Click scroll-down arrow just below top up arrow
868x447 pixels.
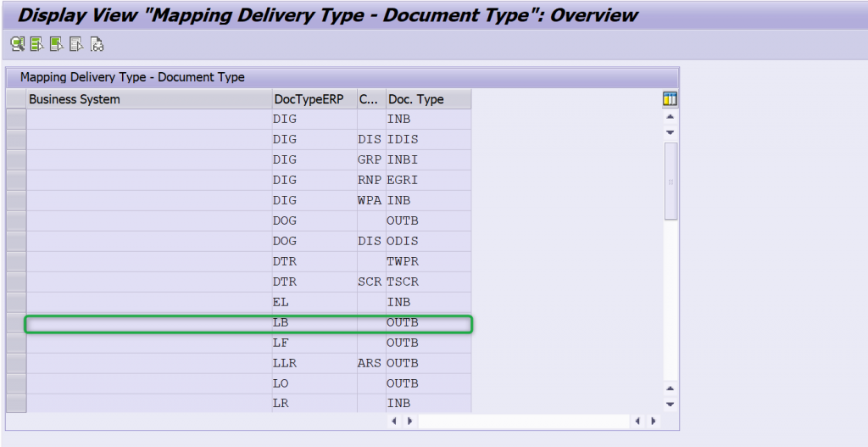670,132
